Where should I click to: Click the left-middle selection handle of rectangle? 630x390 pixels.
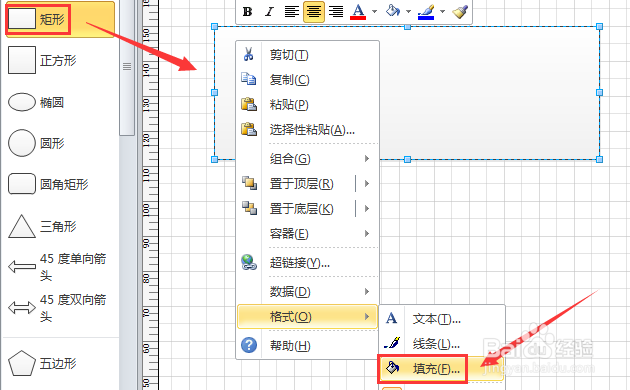(215, 92)
